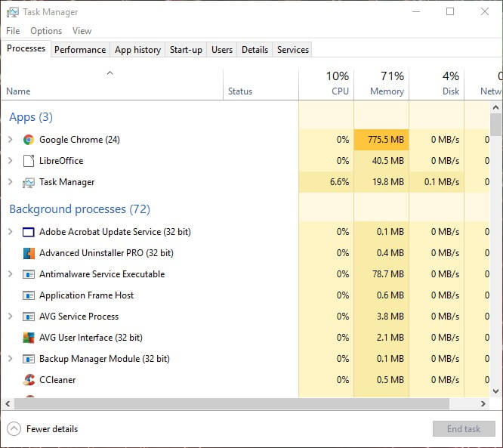
Task: Sort by the Name column header
Action: 113,83
